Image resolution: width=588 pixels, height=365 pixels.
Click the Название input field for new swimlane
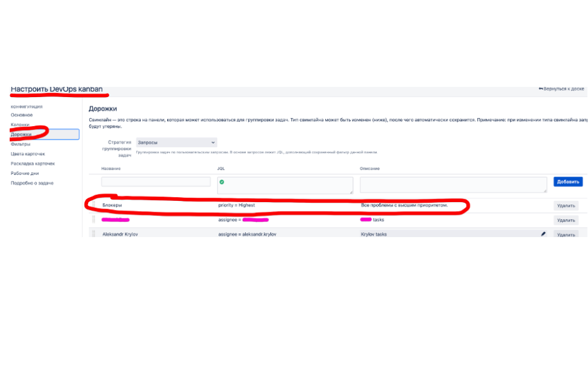(x=156, y=182)
